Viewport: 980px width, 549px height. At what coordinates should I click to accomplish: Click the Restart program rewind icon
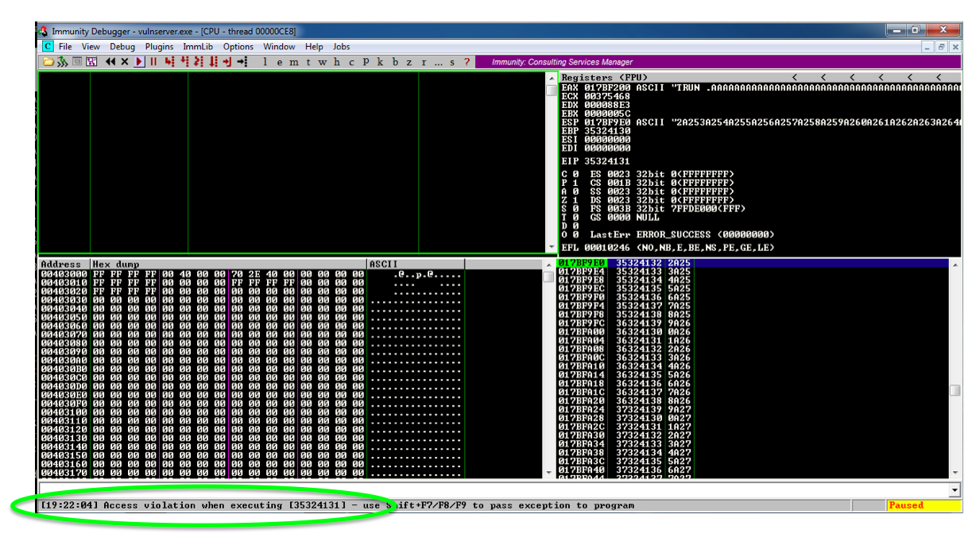click(x=110, y=62)
